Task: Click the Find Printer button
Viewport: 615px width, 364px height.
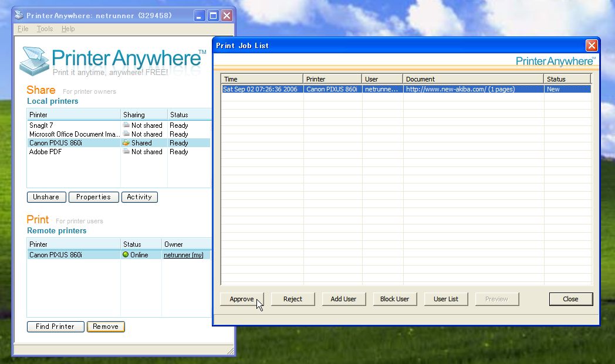Action: click(55, 326)
